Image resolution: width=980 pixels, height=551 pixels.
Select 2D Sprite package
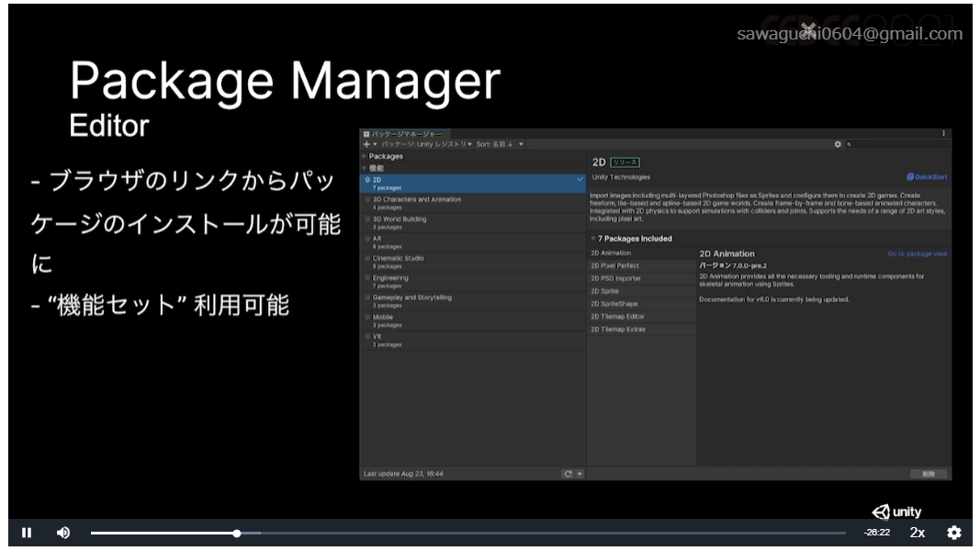point(641,291)
